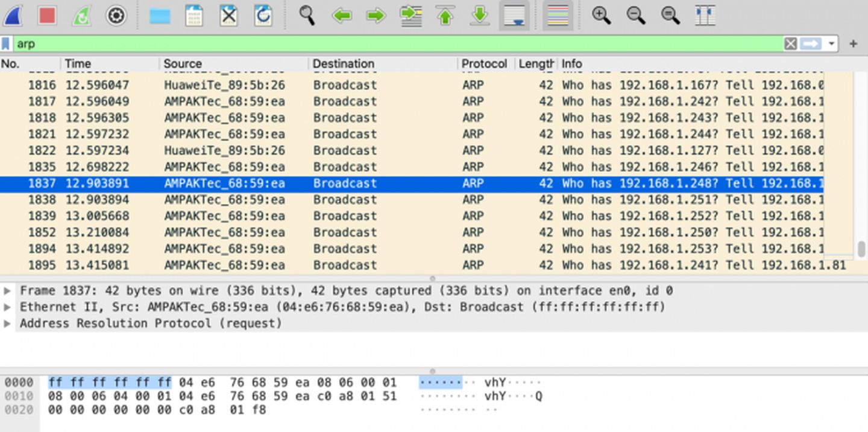The image size is (868, 432).
Task: Sort packets by the Length column
Action: coord(536,63)
